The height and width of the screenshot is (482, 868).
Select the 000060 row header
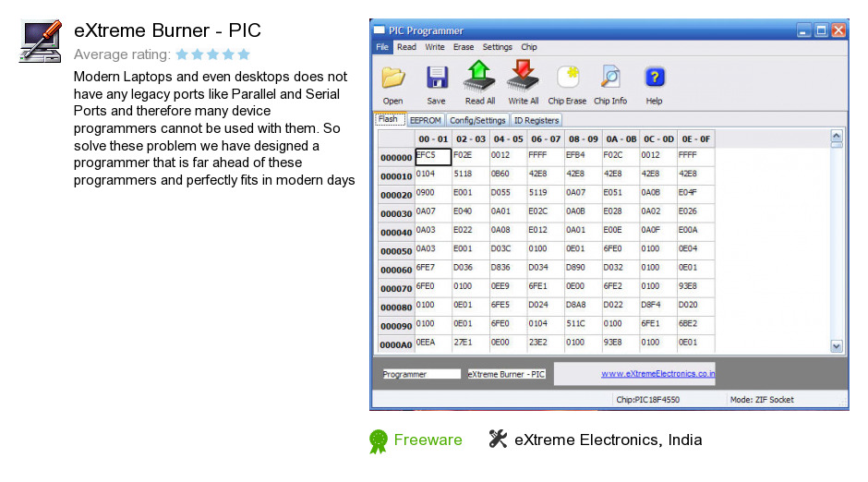click(396, 270)
